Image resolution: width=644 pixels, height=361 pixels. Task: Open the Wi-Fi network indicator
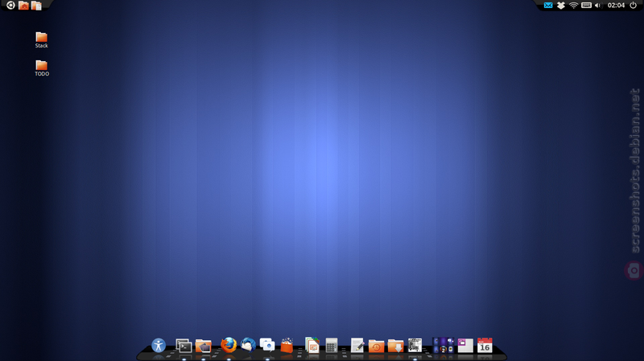coord(573,6)
